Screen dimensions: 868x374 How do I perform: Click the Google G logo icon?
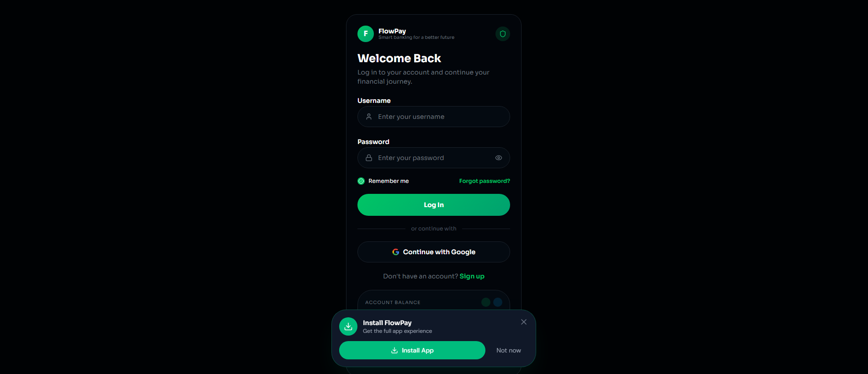[396, 252]
